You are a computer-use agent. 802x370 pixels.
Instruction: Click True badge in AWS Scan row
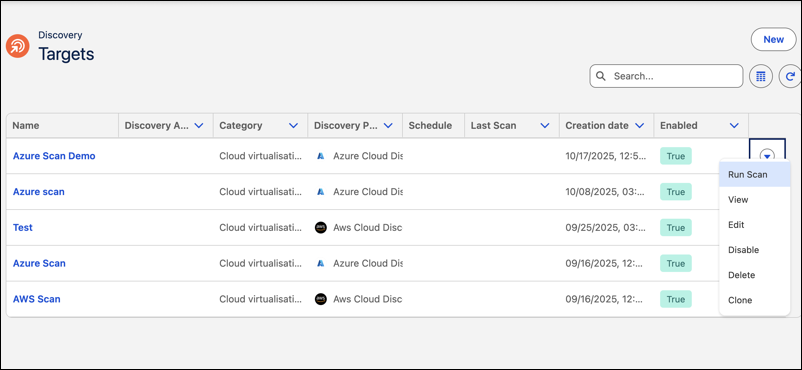click(676, 299)
